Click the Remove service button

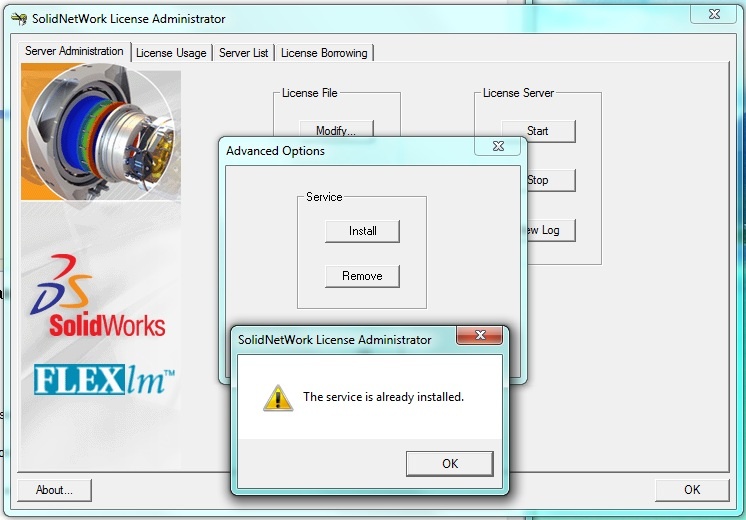click(363, 276)
